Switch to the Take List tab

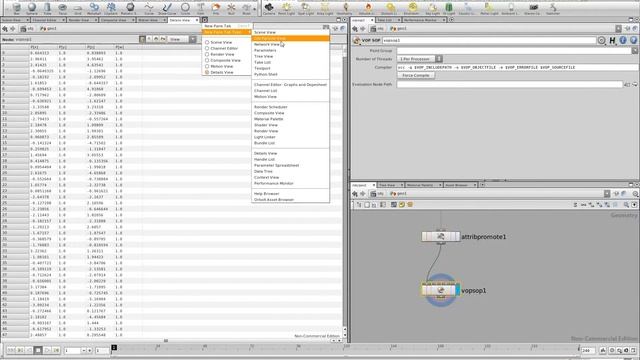point(388,20)
